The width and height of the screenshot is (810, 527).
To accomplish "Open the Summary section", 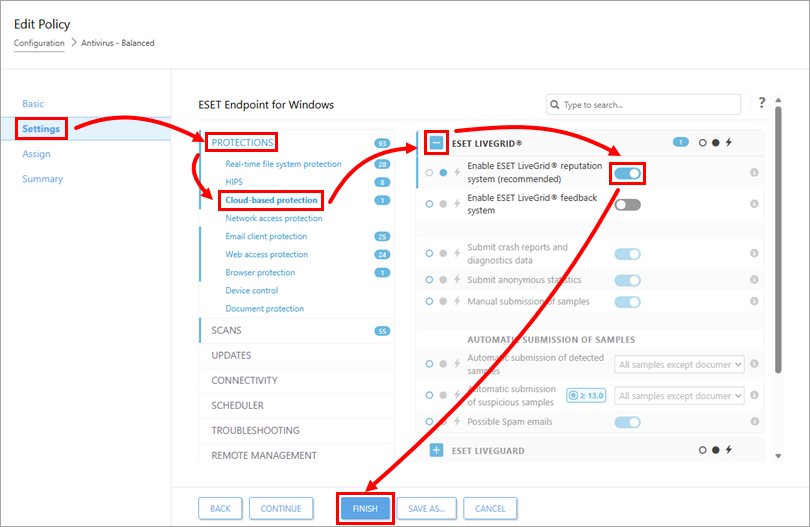I will (42, 179).
